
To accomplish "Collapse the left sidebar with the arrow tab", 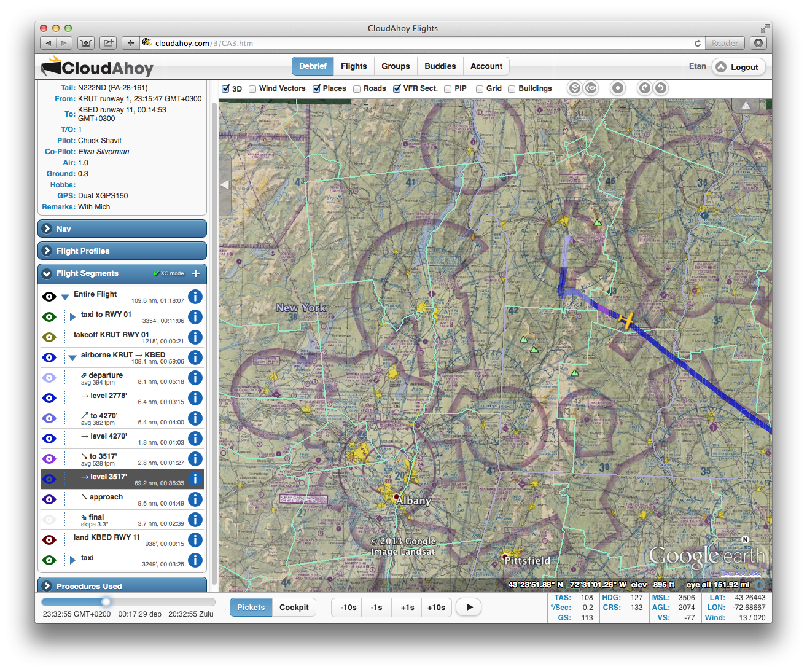I will pyautogui.click(x=225, y=184).
